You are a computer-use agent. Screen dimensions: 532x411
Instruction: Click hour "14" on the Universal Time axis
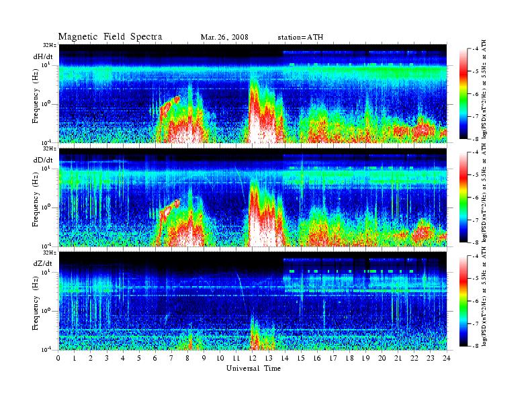[285, 358]
